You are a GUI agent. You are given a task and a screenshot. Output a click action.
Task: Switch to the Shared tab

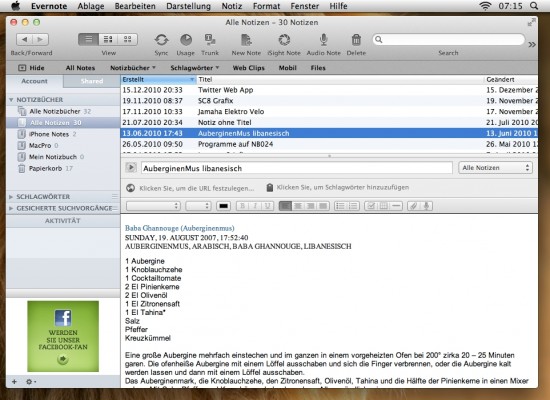92,81
